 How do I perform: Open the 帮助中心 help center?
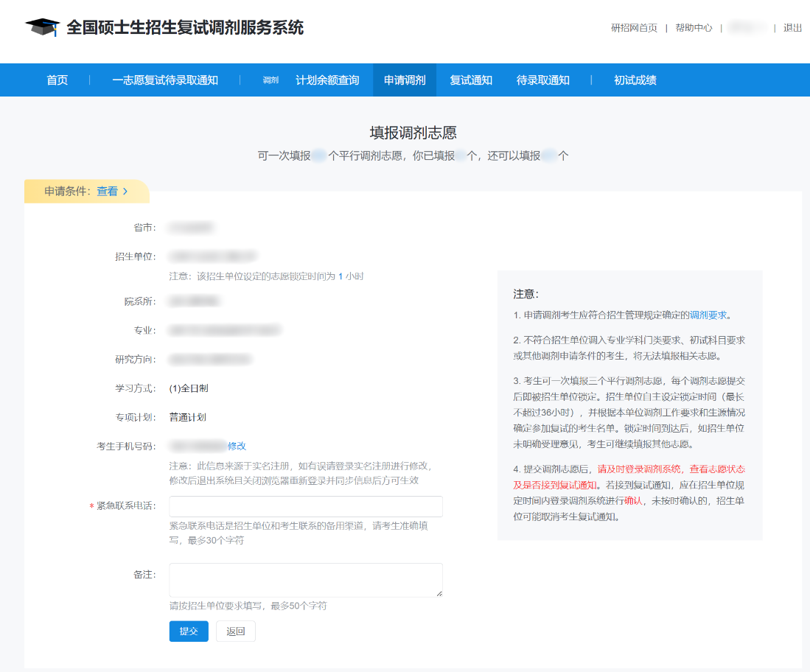pyautogui.click(x=692, y=27)
